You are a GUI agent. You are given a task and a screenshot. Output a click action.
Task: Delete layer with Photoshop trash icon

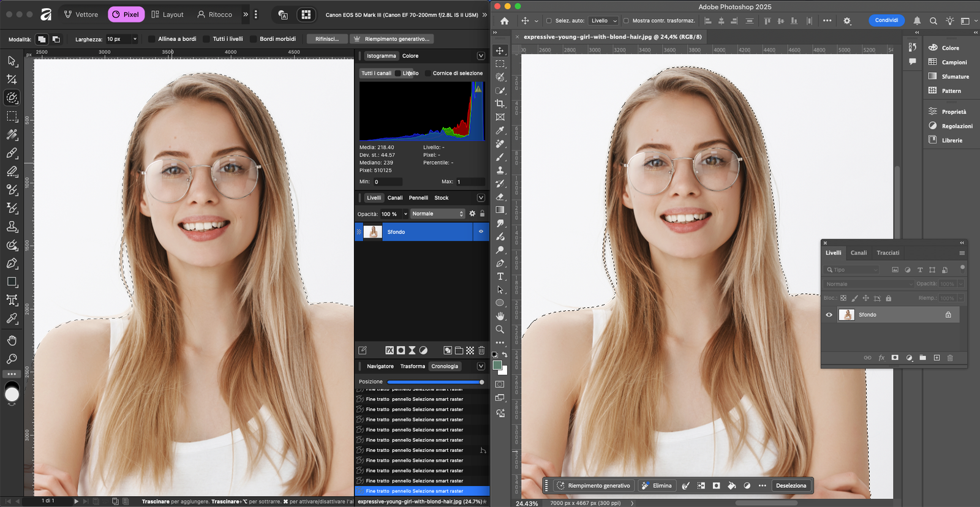(x=950, y=358)
